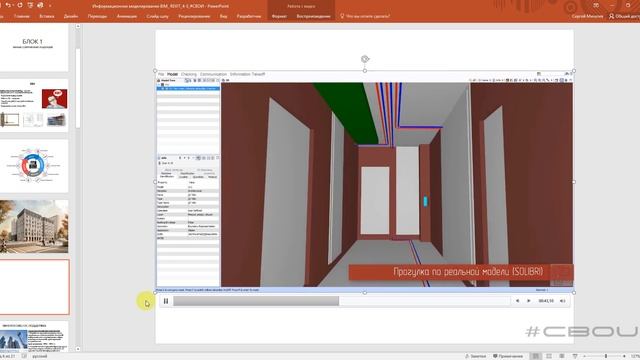Image resolution: width=640 pixels, height=360 pixels.
Task: Select the currently highlighted blank slide thumbnail
Action: (x=34, y=287)
